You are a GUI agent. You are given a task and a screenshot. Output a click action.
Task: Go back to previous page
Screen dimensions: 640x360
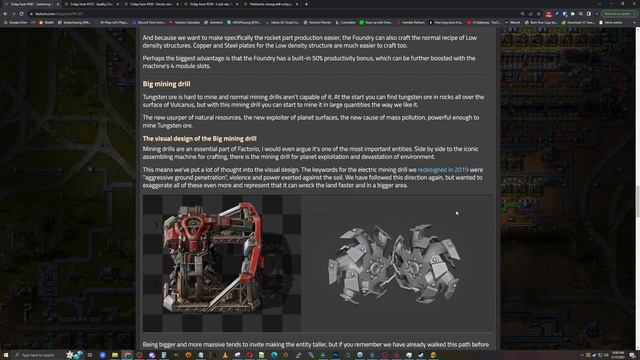[5, 13]
